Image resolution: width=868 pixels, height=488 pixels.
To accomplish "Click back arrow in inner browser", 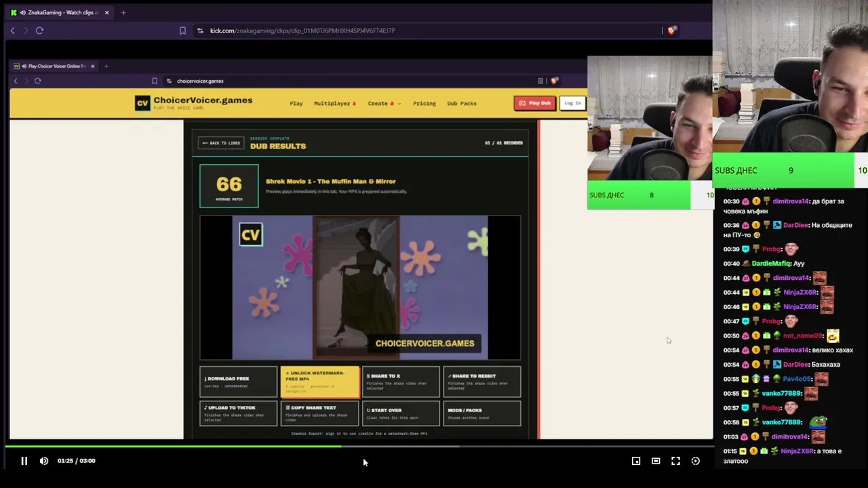I will point(16,81).
